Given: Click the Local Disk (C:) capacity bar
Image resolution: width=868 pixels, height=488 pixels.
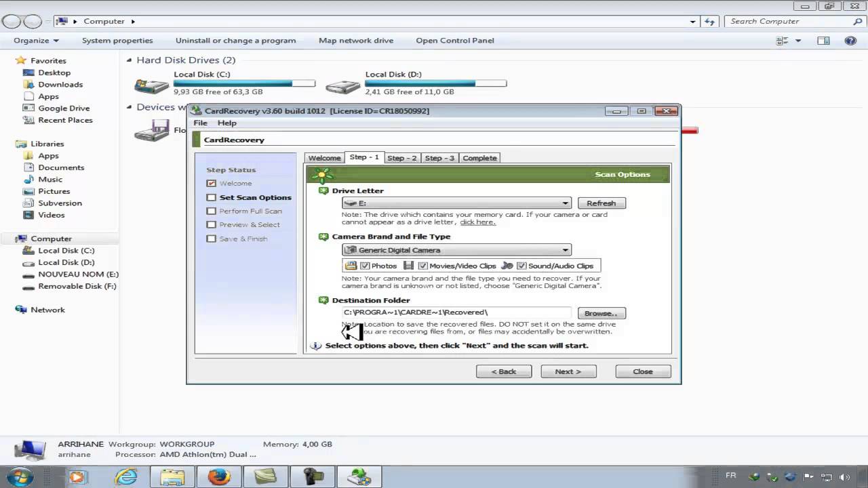Looking at the screenshot, I should click(x=244, y=83).
